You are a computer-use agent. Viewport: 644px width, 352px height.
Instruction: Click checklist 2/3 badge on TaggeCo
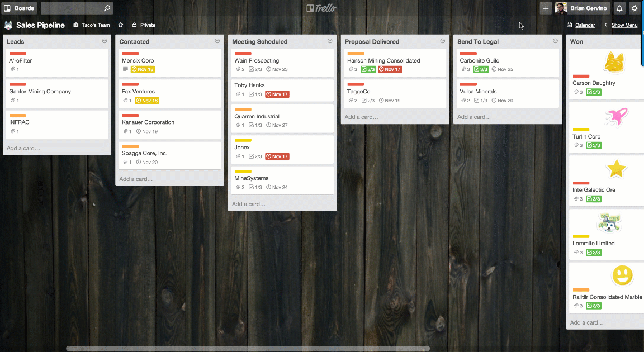368,101
